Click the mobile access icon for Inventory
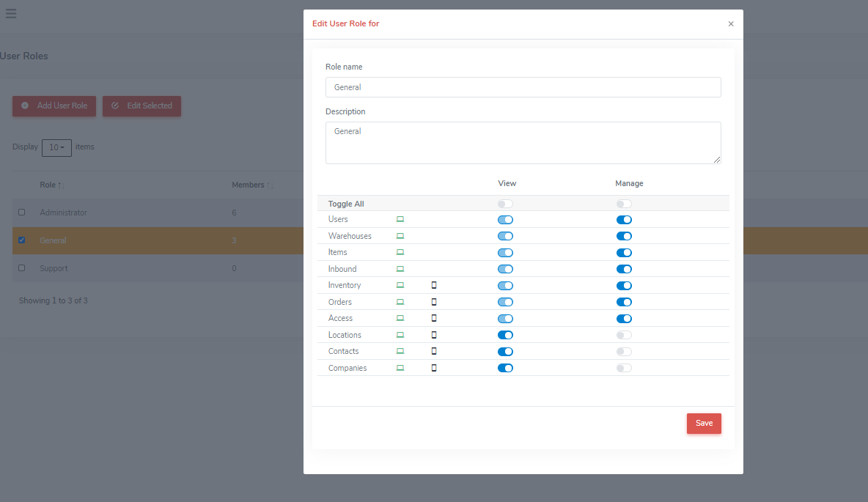 434,285
